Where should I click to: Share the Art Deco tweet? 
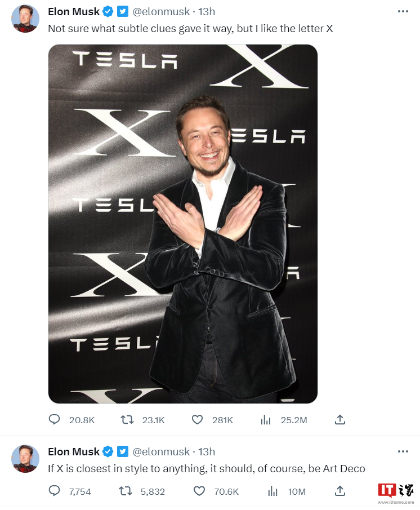click(x=339, y=491)
